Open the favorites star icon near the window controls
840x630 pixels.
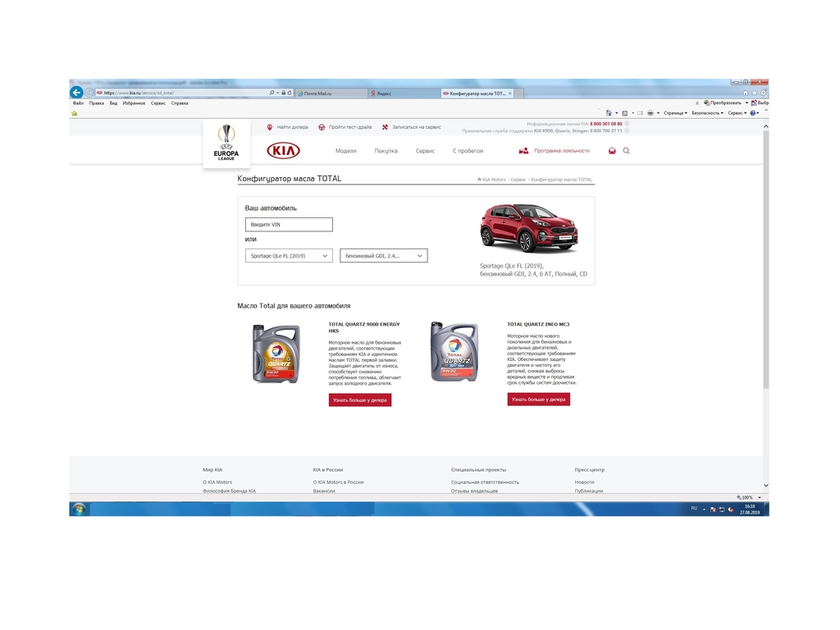point(755,93)
